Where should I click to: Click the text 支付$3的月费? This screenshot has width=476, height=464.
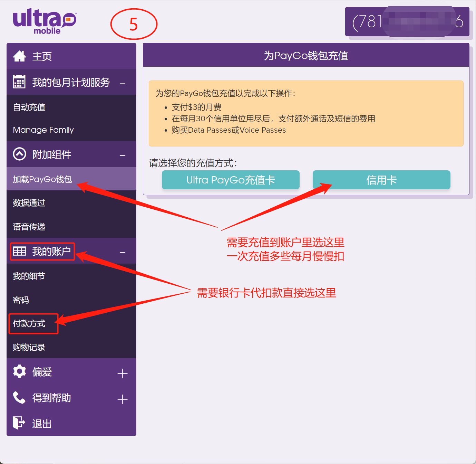[197, 107]
